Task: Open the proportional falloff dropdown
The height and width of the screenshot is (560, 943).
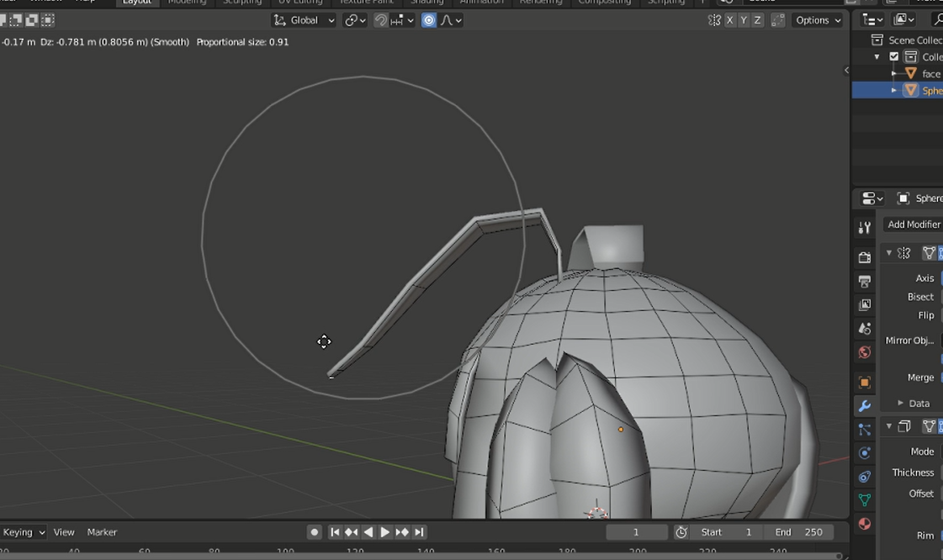Action: [450, 20]
